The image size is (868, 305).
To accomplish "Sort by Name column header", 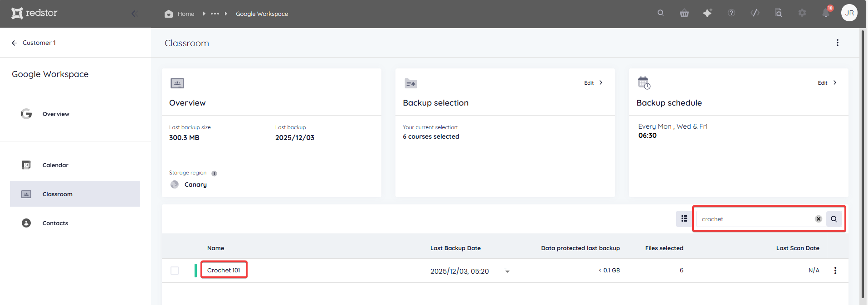I will click(215, 248).
